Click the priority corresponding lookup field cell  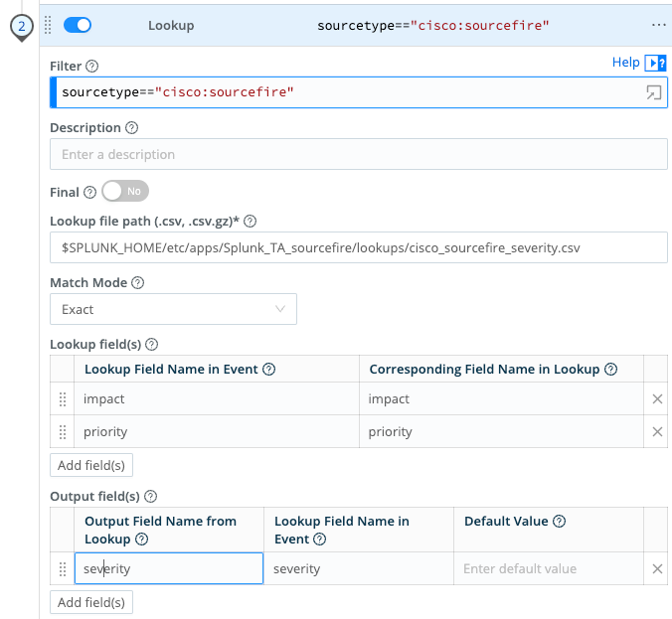[x=501, y=432]
